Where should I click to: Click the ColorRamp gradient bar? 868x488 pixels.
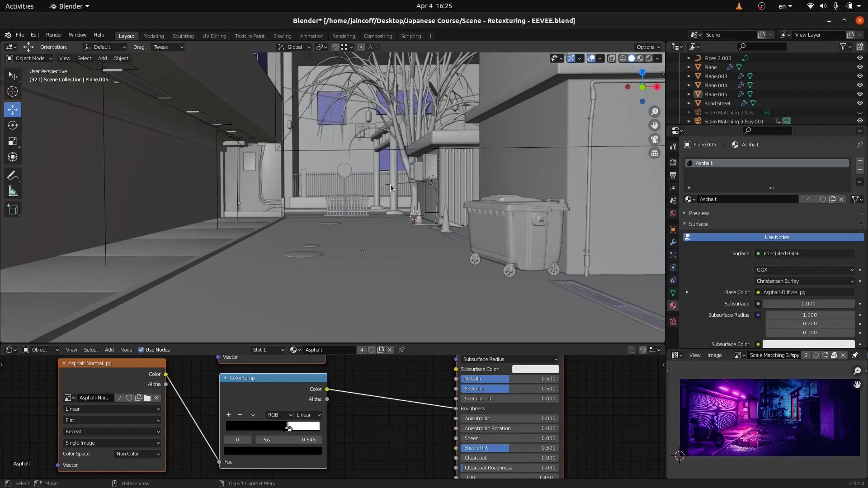coord(273,426)
